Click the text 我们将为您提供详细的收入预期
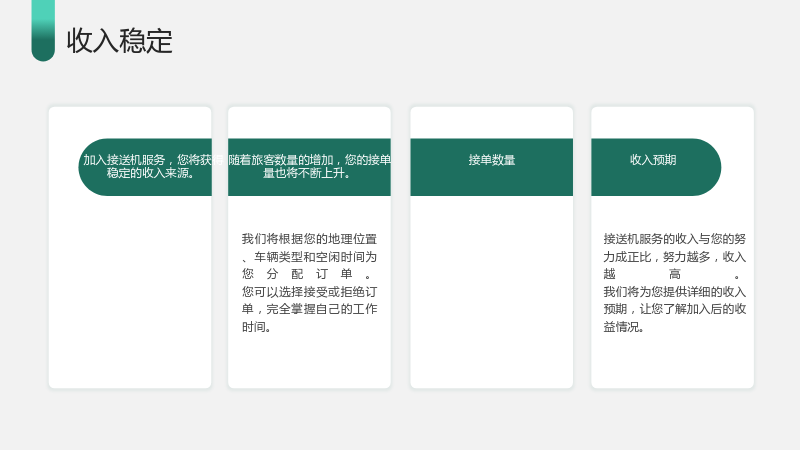Screen dimensions: 800x450 coord(674,301)
